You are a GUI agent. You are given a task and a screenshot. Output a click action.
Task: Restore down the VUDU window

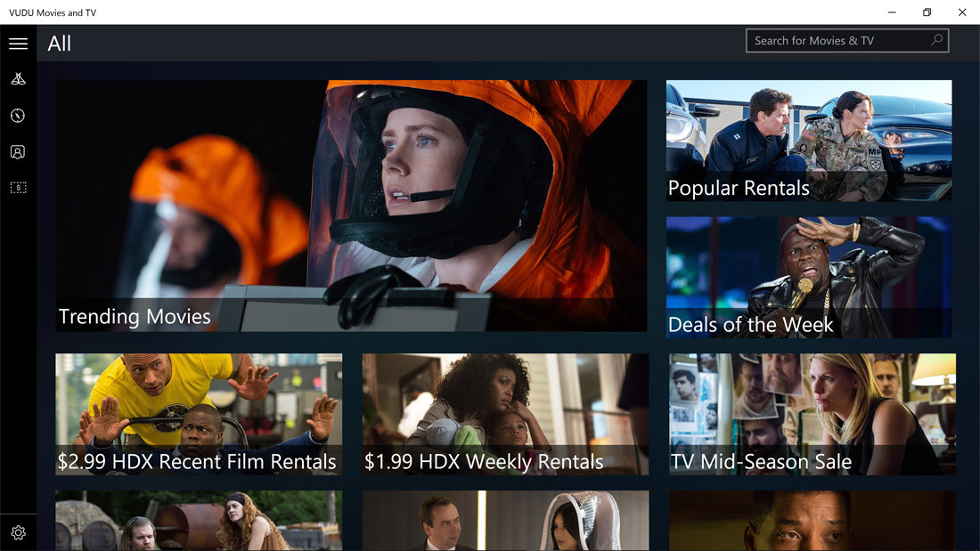click(x=927, y=12)
